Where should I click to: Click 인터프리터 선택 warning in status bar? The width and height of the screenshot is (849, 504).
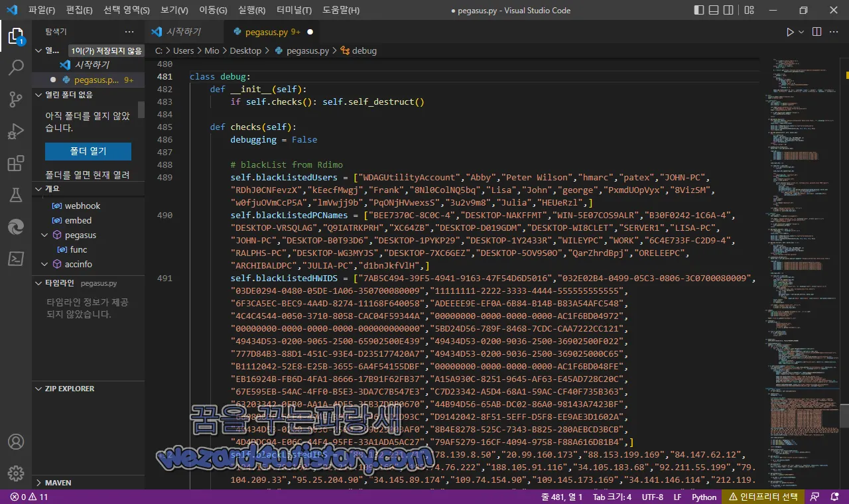click(x=764, y=497)
